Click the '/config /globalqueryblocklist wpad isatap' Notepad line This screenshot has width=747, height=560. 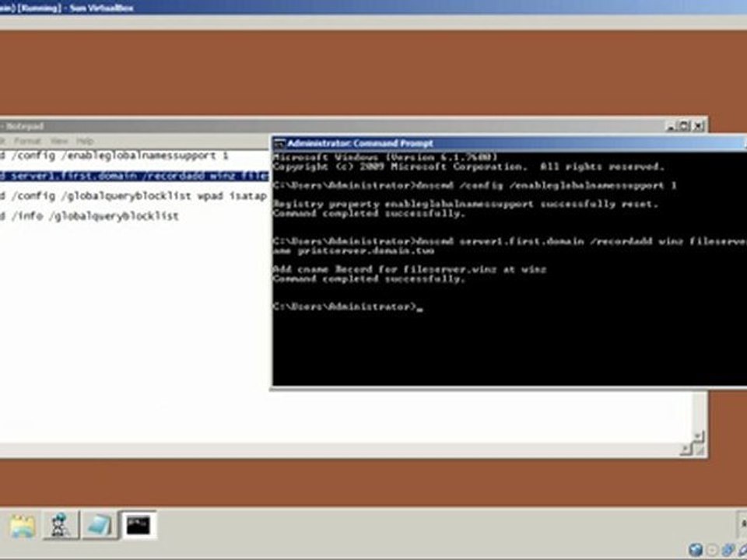pos(133,196)
